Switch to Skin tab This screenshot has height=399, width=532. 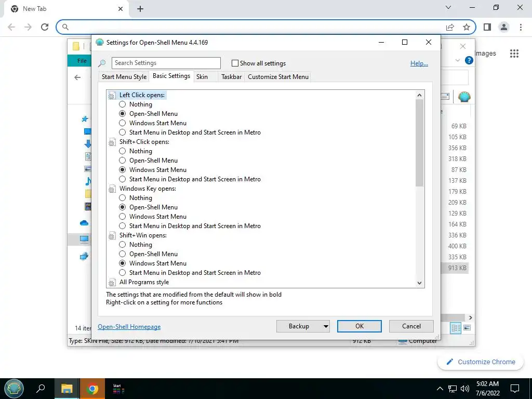(202, 77)
